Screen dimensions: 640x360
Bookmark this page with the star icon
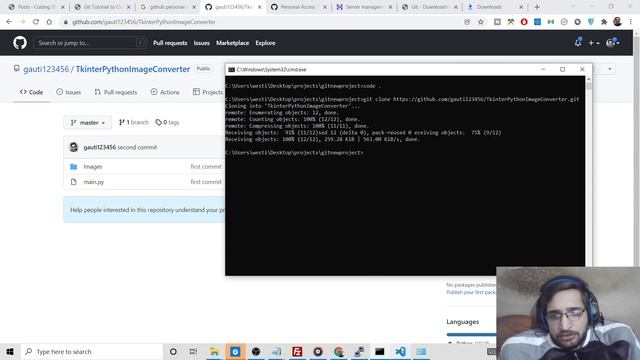(x=481, y=22)
